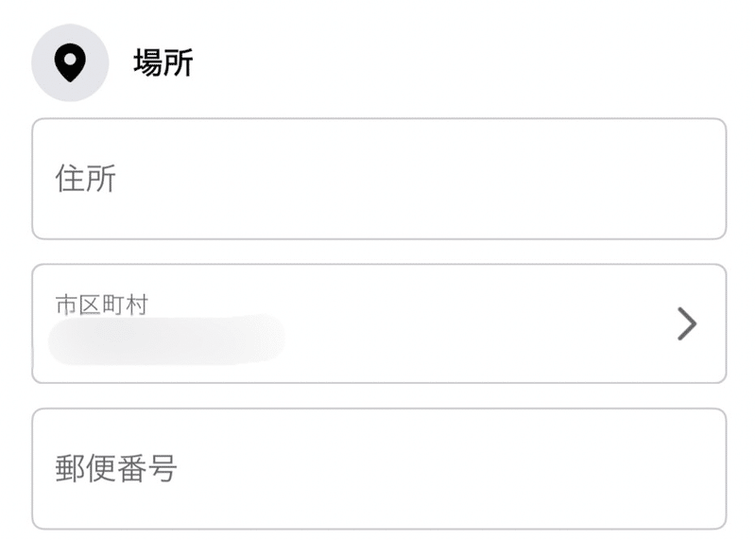Screen dimensions: 756x540
Task: Activate the address text box labeled 住所
Action: 379,179
